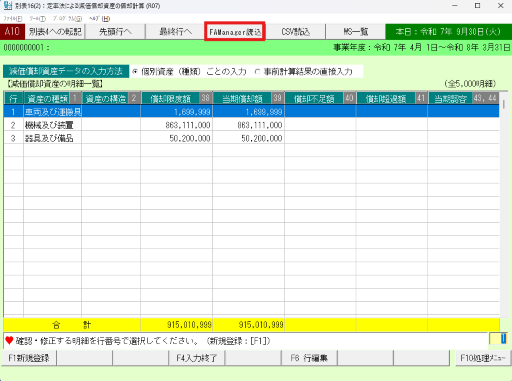512x381 pixels.
Task: Click the 【減価償却資産の明細一覧】 heading
Action: point(55,84)
